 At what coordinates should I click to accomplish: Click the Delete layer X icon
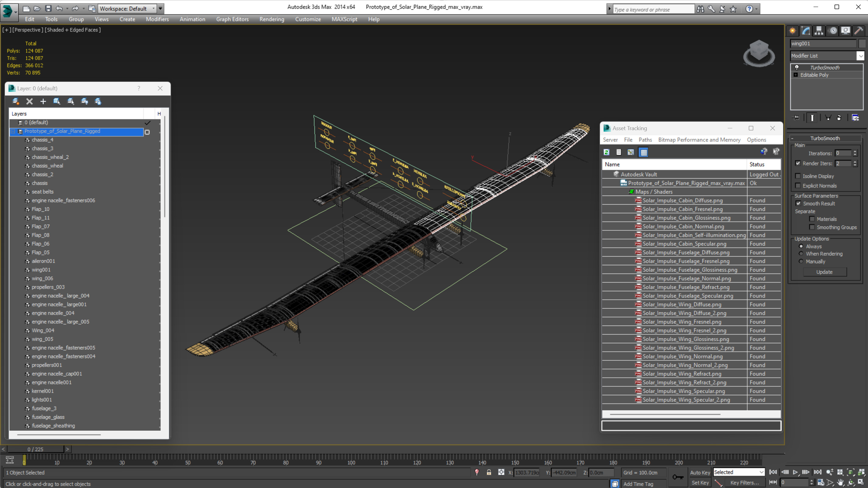(29, 101)
